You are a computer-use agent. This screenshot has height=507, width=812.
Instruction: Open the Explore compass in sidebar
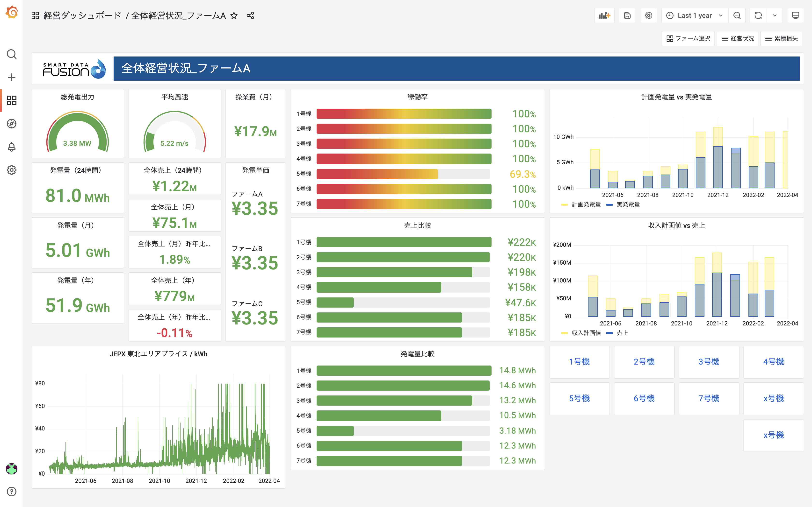[11, 124]
